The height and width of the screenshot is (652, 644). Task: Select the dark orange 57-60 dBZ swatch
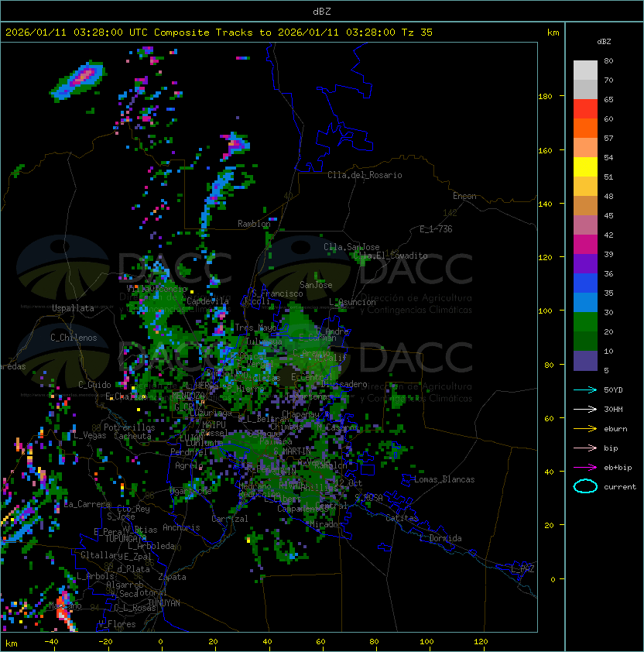coord(585,128)
